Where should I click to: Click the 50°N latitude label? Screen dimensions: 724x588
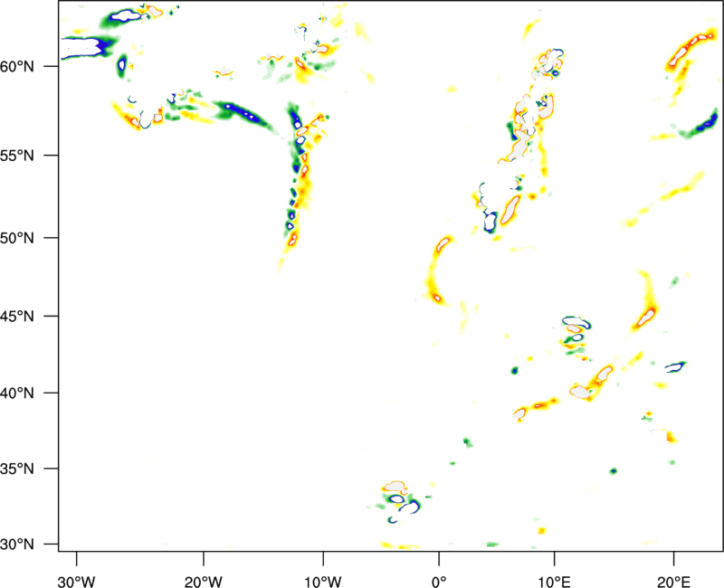point(17,238)
